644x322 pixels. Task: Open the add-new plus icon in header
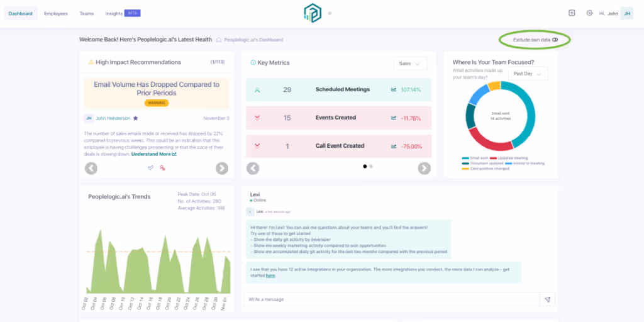tap(572, 13)
